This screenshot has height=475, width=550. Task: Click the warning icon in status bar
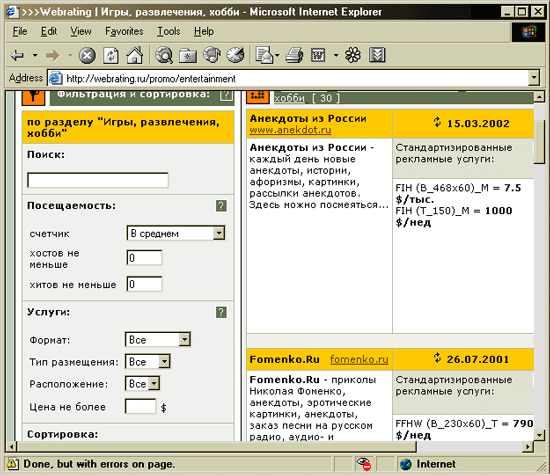pos(12,464)
